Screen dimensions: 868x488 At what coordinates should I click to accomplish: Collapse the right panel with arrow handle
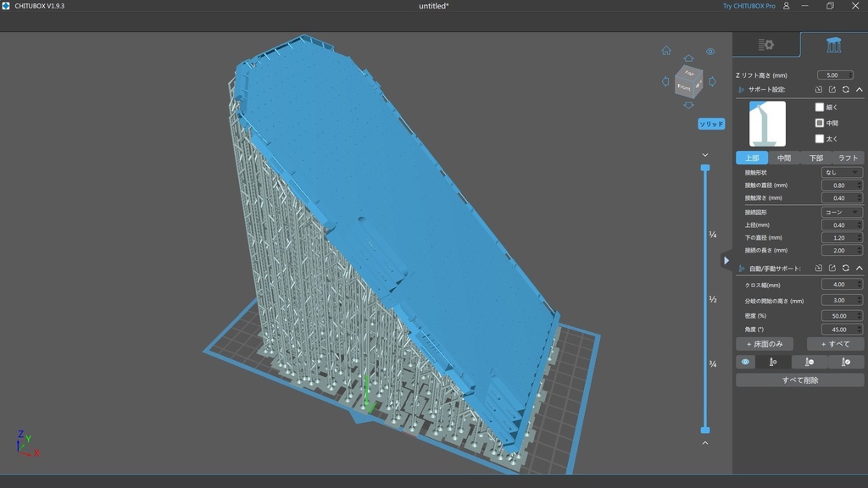pyautogui.click(x=726, y=260)
